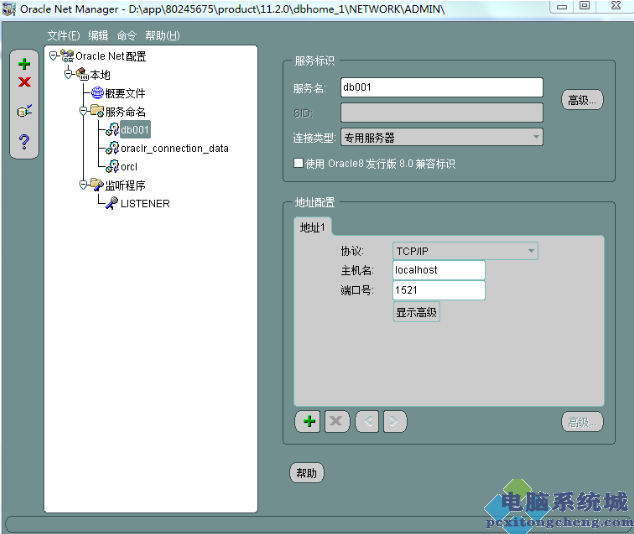Click the 端口号 1521 field
634x534 pixels.
click(439, 290)
